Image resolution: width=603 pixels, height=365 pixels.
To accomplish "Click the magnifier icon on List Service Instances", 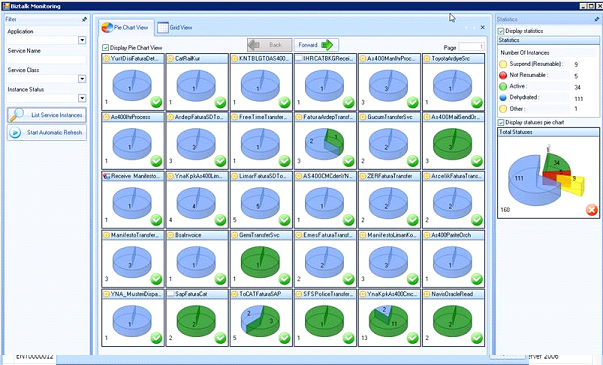I will pyautogui.click(x=17, y=115).
